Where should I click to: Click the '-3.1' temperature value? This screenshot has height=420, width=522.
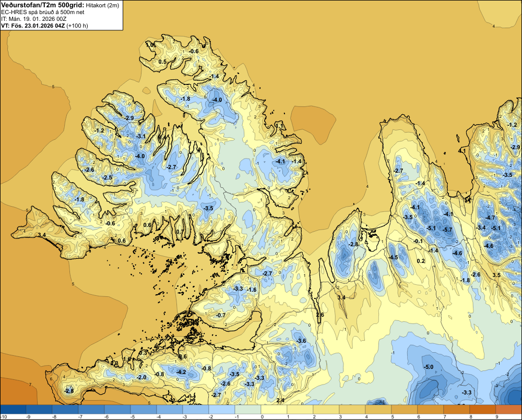click(x=141, y=136)
